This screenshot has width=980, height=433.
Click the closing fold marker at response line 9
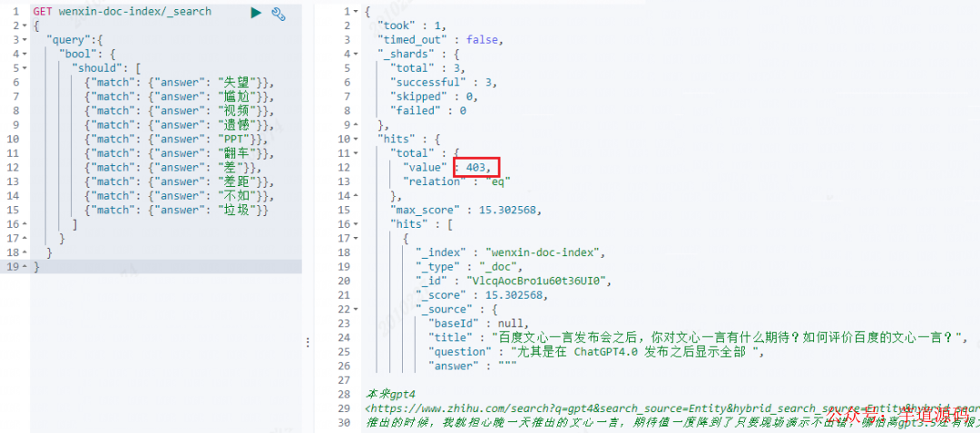[357, 125]
